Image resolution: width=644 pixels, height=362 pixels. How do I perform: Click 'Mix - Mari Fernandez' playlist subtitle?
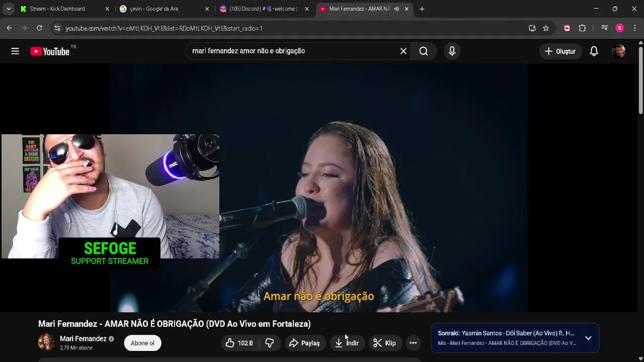(x=507, y=343)
